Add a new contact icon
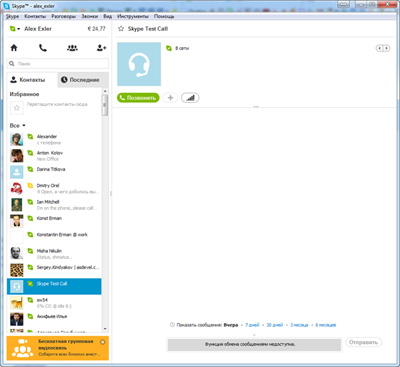 click(x=101, y=48)
